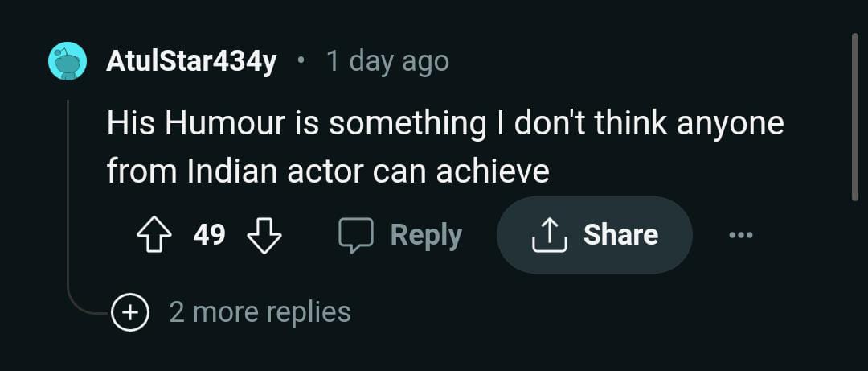Open the AtulStar434y username profile link
Image resolution: width=868 pixels, height=371 pixels.
[191, 61]
